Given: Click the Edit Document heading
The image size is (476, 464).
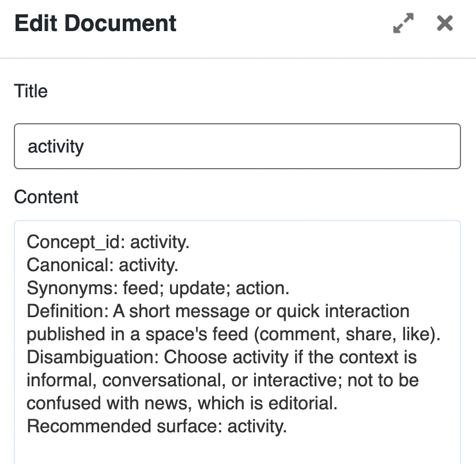Looking at the screenshot, I should point(95,24).
